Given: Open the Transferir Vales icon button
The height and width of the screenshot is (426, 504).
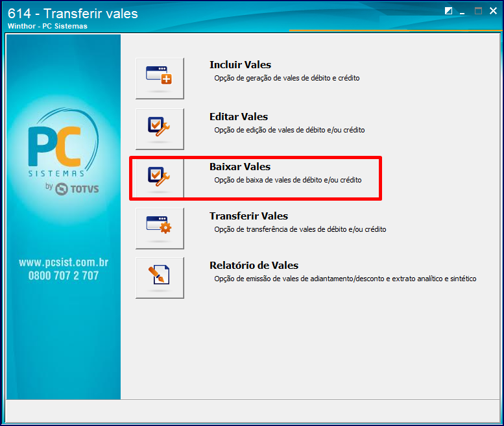Looking at the screenshot, I should coord(160,229).
